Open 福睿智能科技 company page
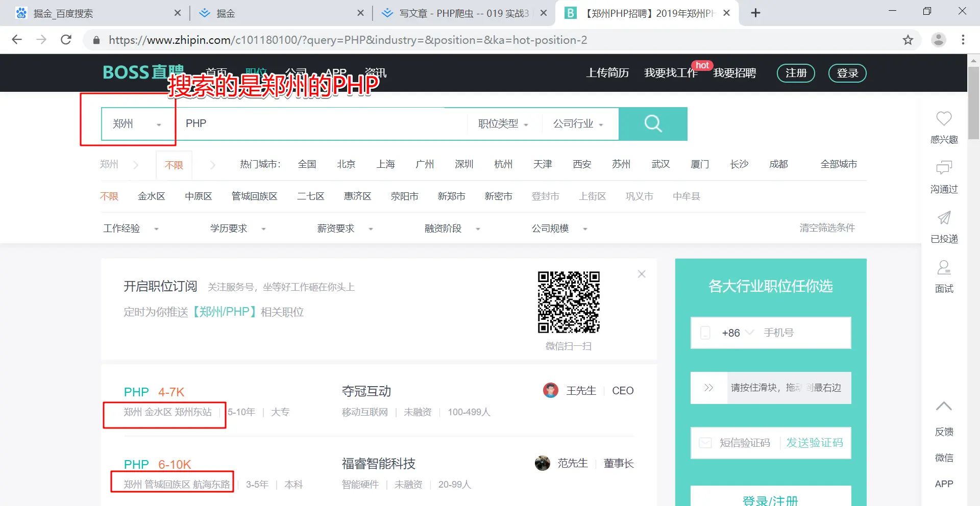 tap(379, 464)
